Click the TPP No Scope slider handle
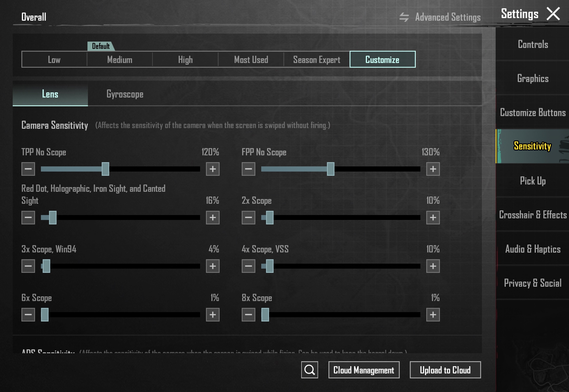The image size is (569, 392). click(105, 169)
